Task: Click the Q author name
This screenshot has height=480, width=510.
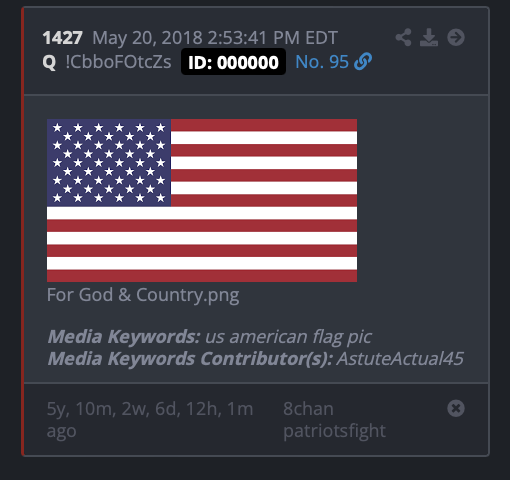Action: click(x=49, y=62)
